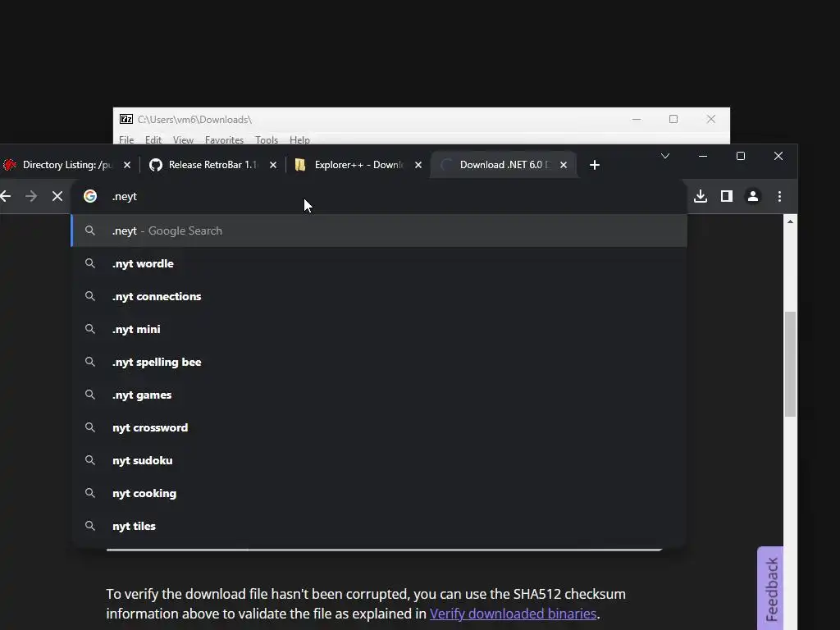Stop page loading with X button
The width and height of the screenshot is (840, 630).
click(57, 196)
